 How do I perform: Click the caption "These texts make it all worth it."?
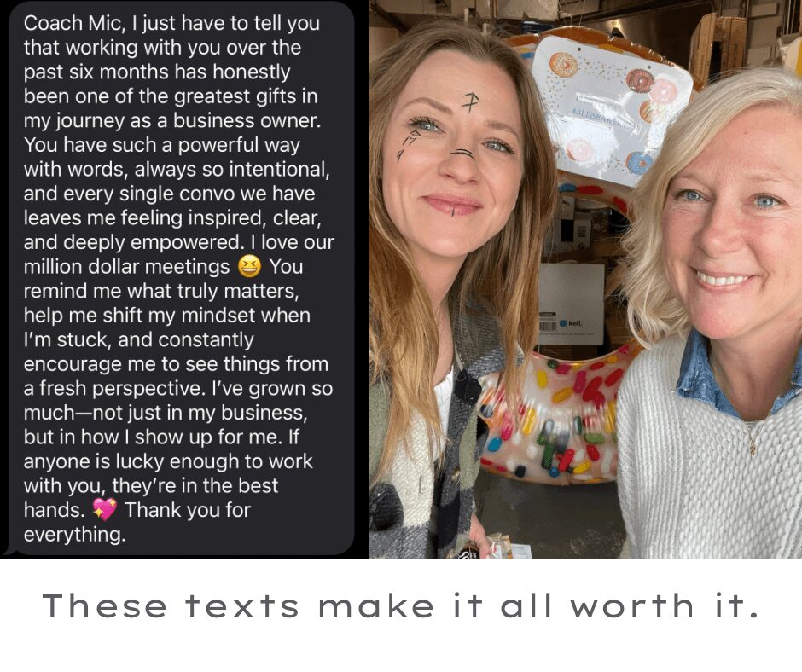pyautogui.click(x=400, y=606)
